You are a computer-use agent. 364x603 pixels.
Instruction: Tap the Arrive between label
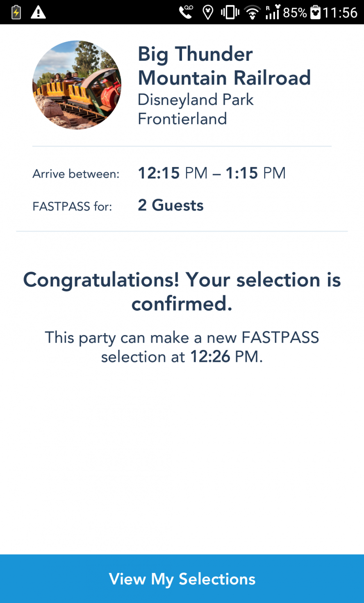(76, 174)
